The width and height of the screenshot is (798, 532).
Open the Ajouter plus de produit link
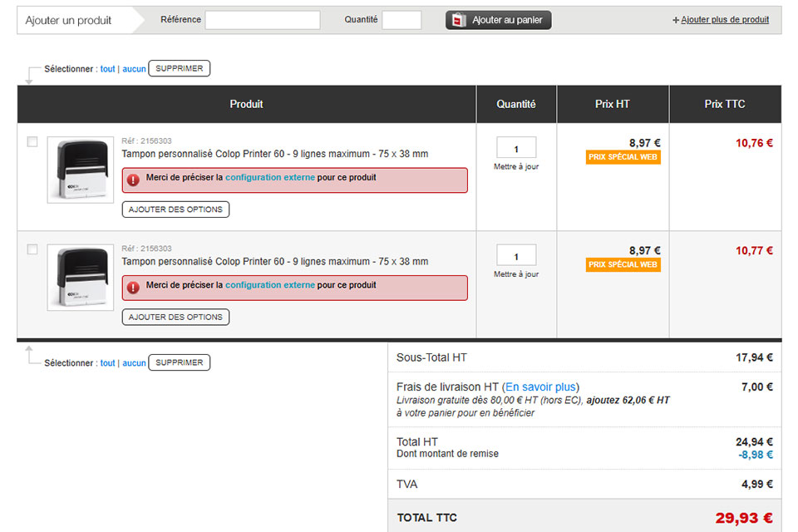(725, 20)
